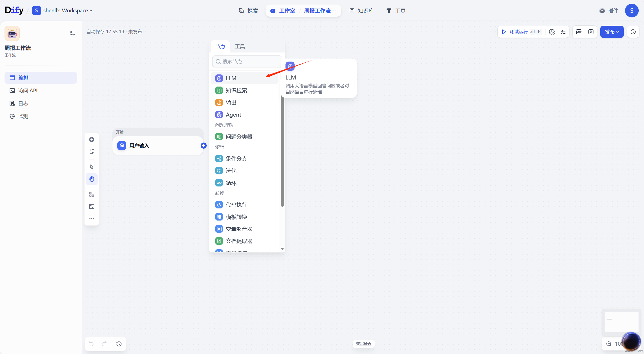Open the 发布 publish dropdown
The width and height of the screenshot is (644, 354).
pyautogui.click(x=612, y=32)
